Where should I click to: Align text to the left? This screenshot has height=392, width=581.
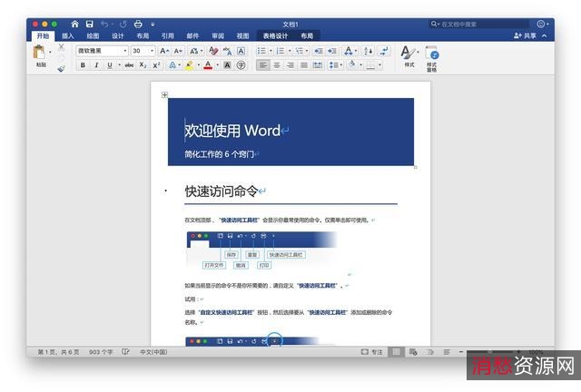point(263,65)
